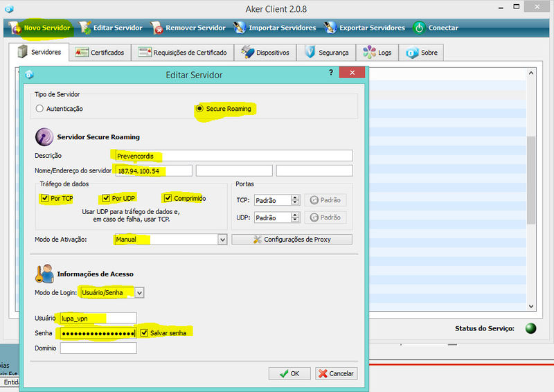Open the Modo de Ativação dropdown
This screenshot has height=392, width=554.
click(x=222, y=240)
